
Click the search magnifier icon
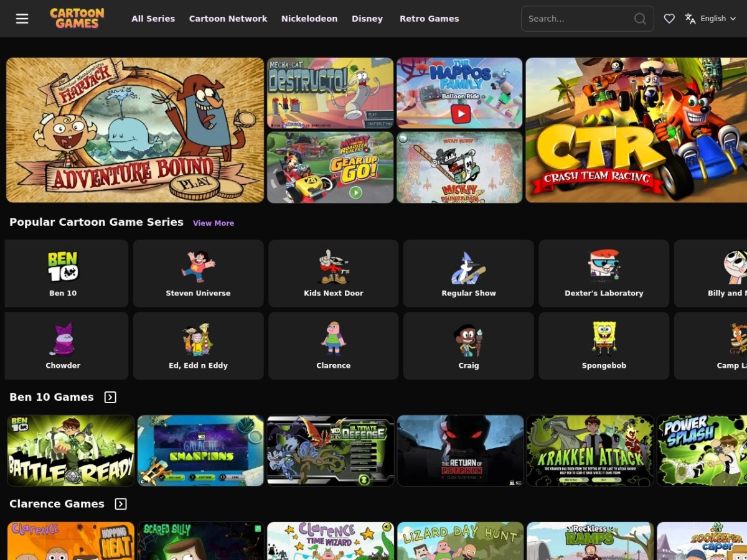[x=640, y=19]
